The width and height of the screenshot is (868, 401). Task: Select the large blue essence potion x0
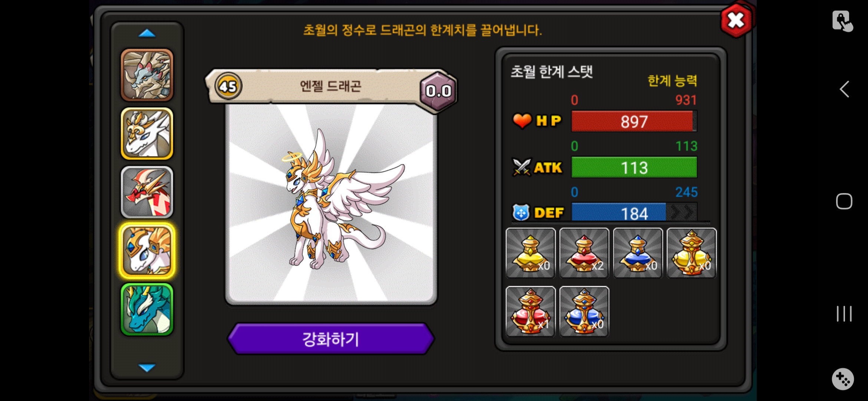(x=584, y=312)
